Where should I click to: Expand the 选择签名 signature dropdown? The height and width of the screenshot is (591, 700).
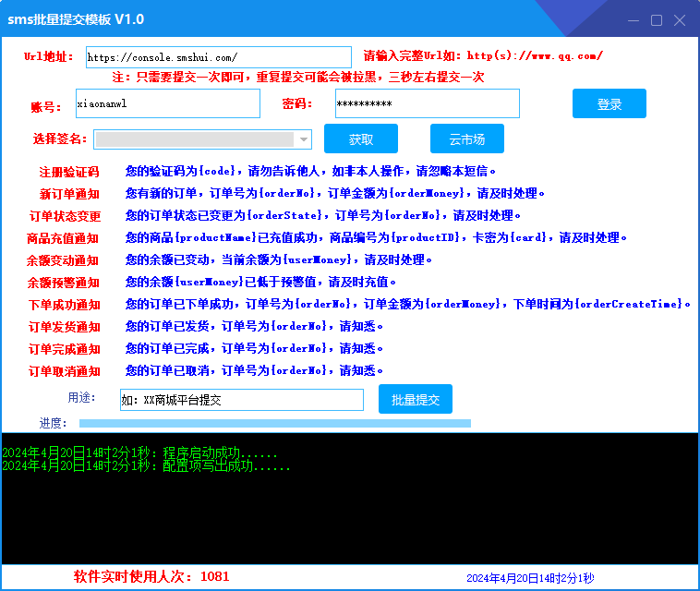coord(302,139)
